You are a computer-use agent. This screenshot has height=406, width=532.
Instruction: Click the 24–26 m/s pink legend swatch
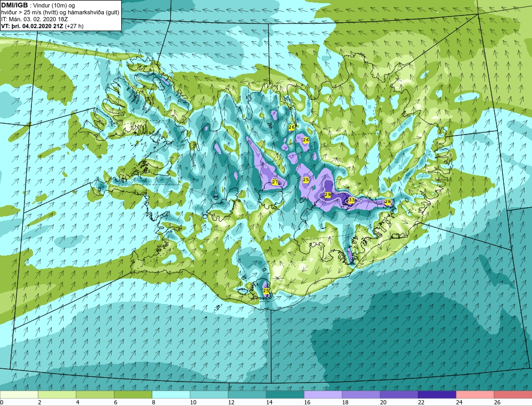click(x=475, y=394)
